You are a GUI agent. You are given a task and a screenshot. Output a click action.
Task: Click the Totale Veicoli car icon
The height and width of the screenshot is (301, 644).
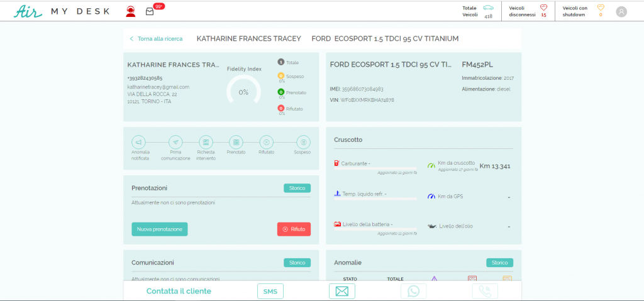point(488,8)
